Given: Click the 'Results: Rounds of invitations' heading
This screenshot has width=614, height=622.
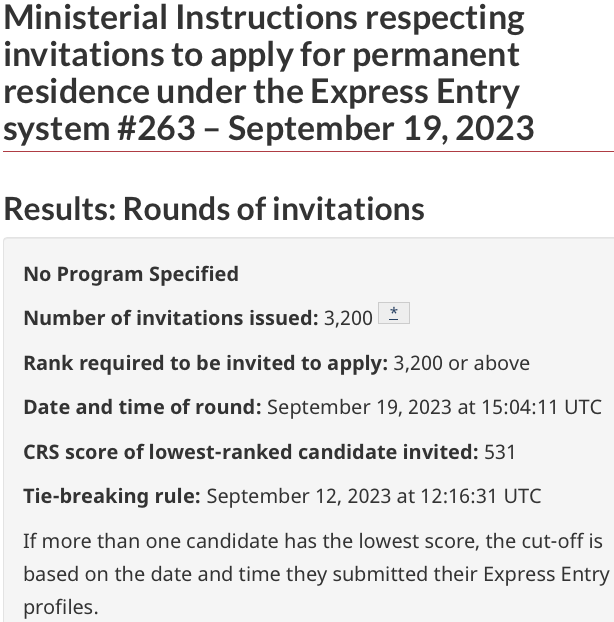Looking at the screenshot, I should (x=214, y=208).
